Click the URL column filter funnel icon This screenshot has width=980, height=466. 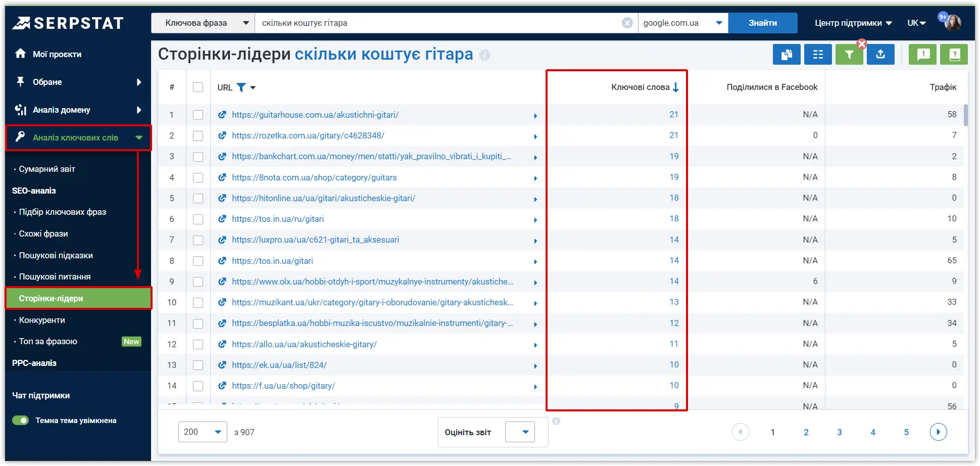[x=241, y=87]
